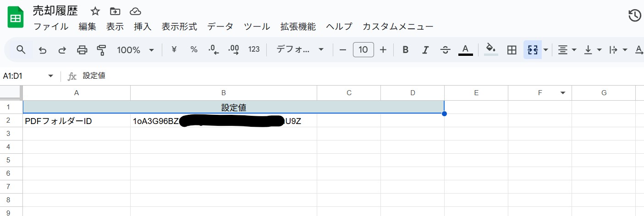Open the version history clock icon

click(x=634, y=16)
